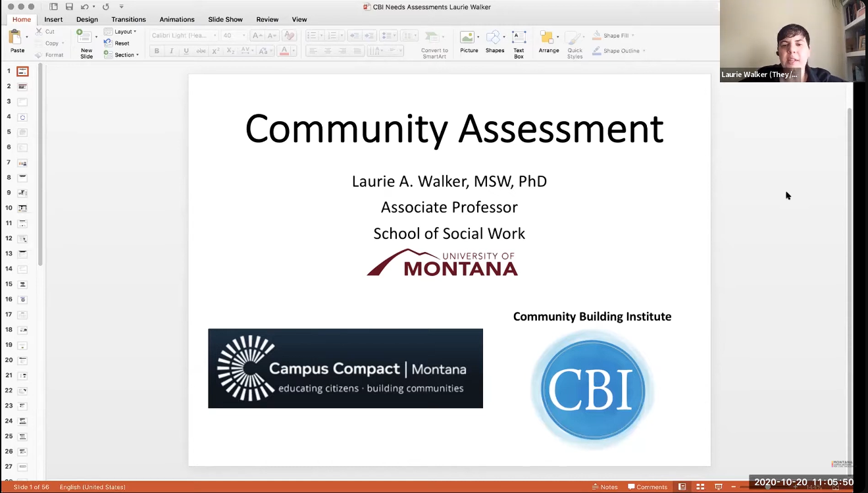The height and width of the screenshot is (493, 868).
Task: Toggle Bold formatting
Action: [x=157, y=51]
